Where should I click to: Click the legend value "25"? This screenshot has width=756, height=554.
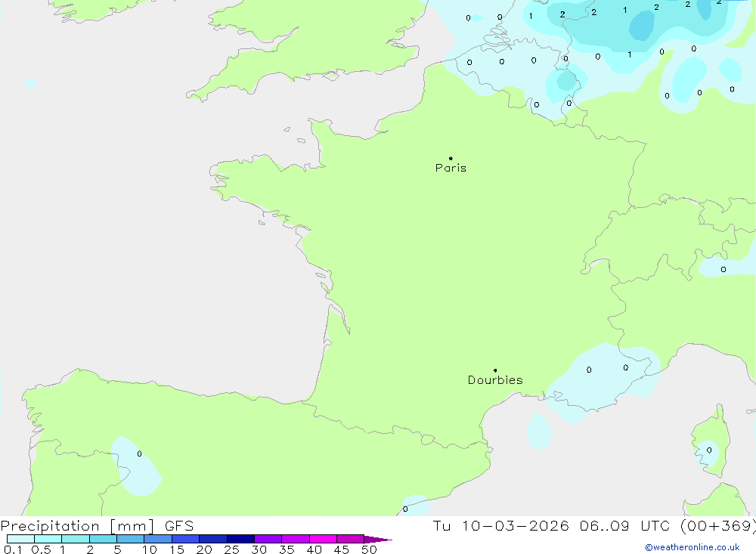(x=231, y=549)
